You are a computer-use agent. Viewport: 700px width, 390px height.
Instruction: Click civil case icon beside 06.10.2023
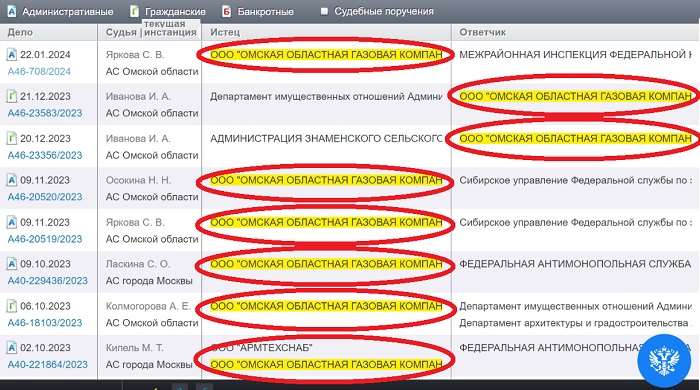point(12,306)
